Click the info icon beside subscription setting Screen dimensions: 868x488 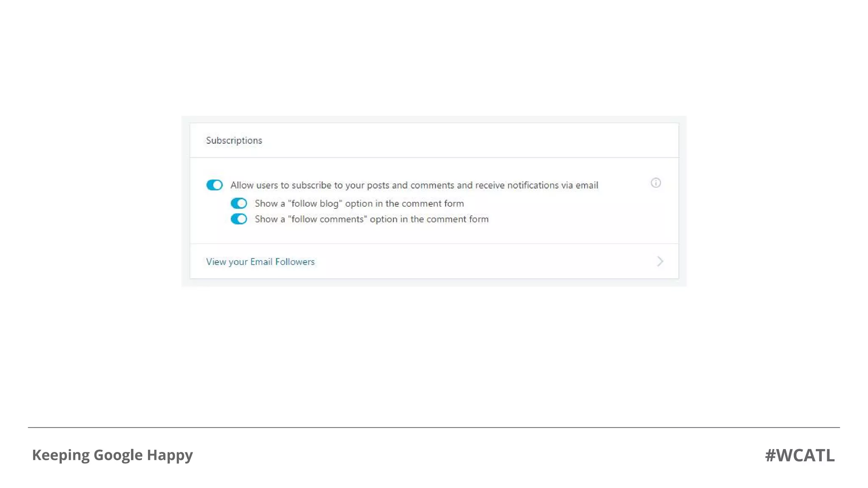pos(655,183)
